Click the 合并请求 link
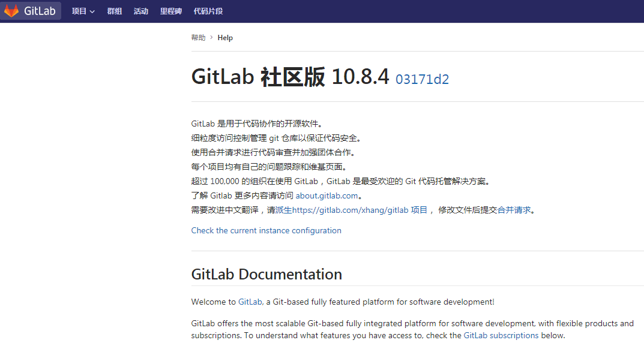This screenshot has height=343, width=644. coord(514,210)
